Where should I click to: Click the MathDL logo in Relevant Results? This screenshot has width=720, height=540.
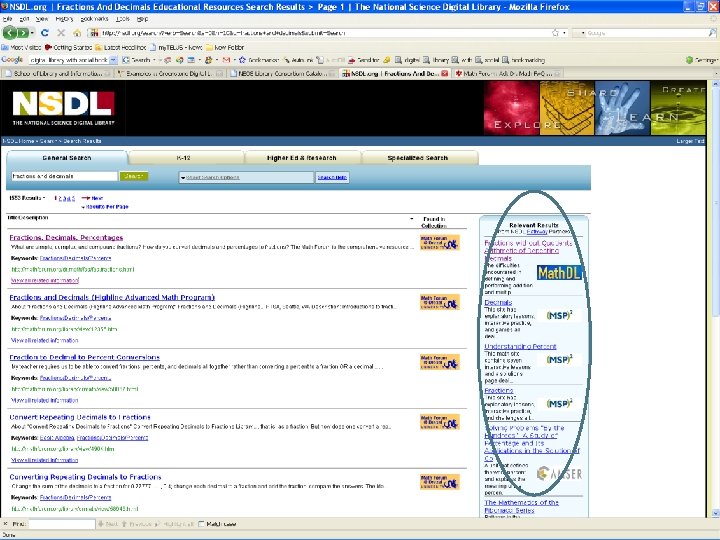559,273
